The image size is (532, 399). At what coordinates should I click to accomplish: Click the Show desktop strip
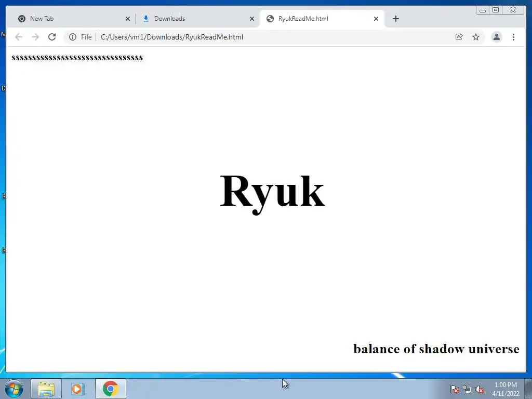[528, 389]
